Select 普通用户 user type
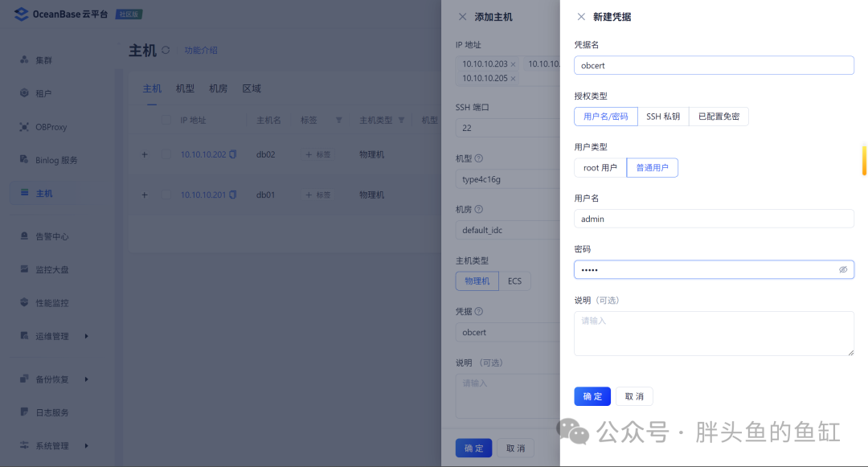Image resolution: width=868 pixels, height=467 pixels. click(652, 168)
